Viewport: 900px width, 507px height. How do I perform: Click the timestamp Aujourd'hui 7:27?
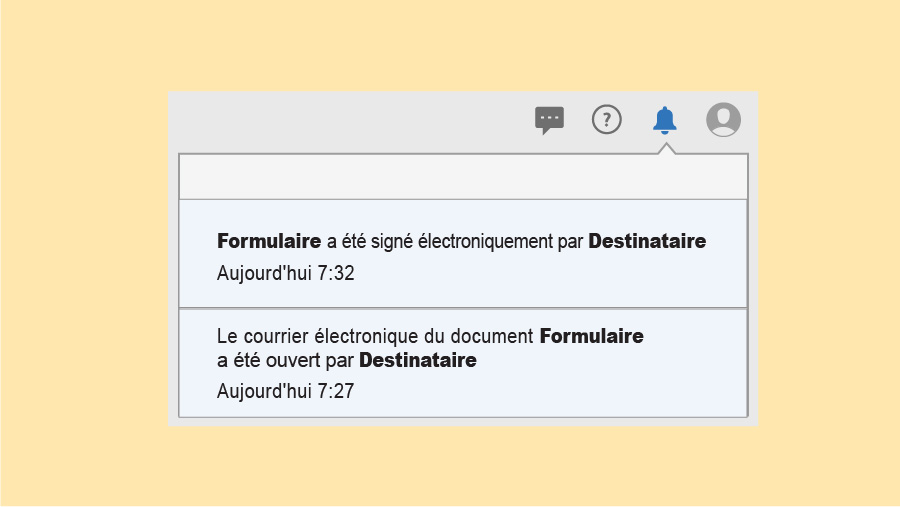tap(285, 391)
